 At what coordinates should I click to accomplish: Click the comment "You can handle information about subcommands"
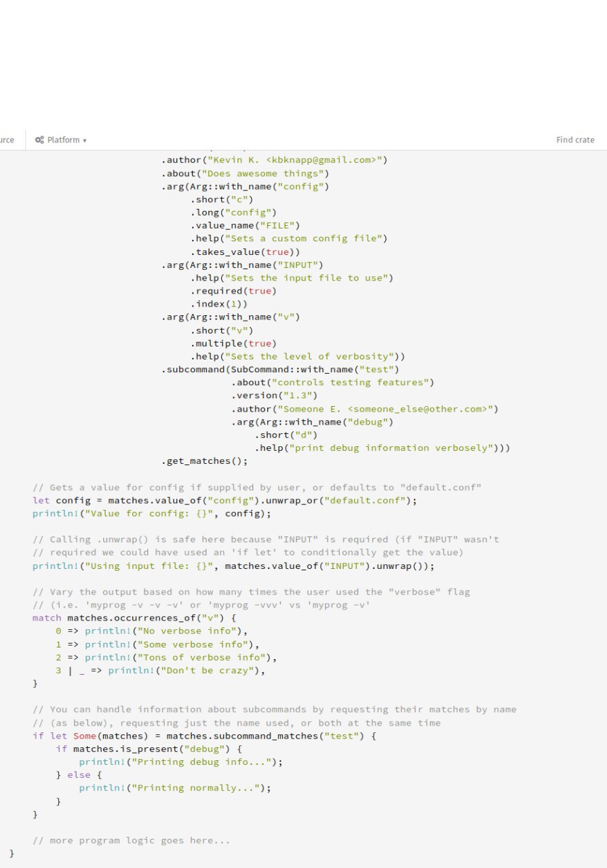click(x=274, y=709)
